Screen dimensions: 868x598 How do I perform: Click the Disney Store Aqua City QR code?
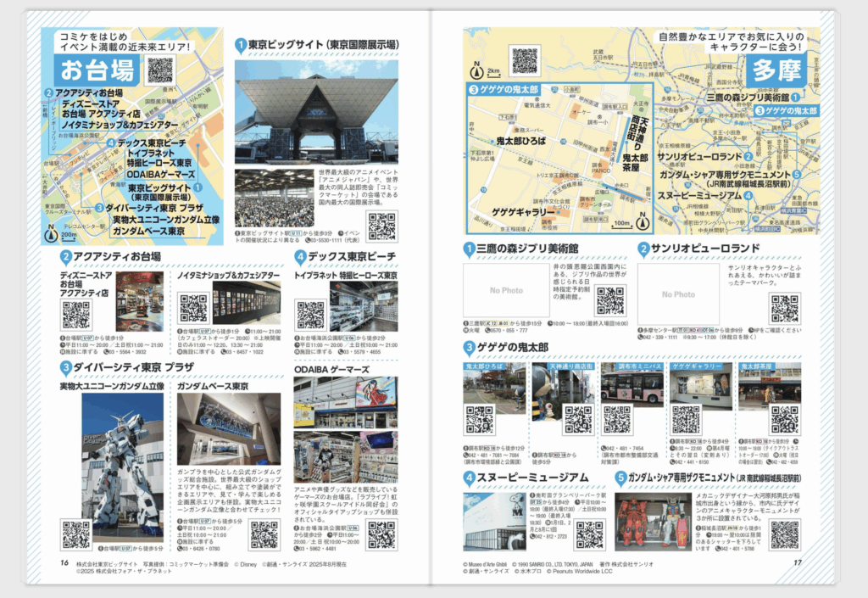click(x=75, y=314)
